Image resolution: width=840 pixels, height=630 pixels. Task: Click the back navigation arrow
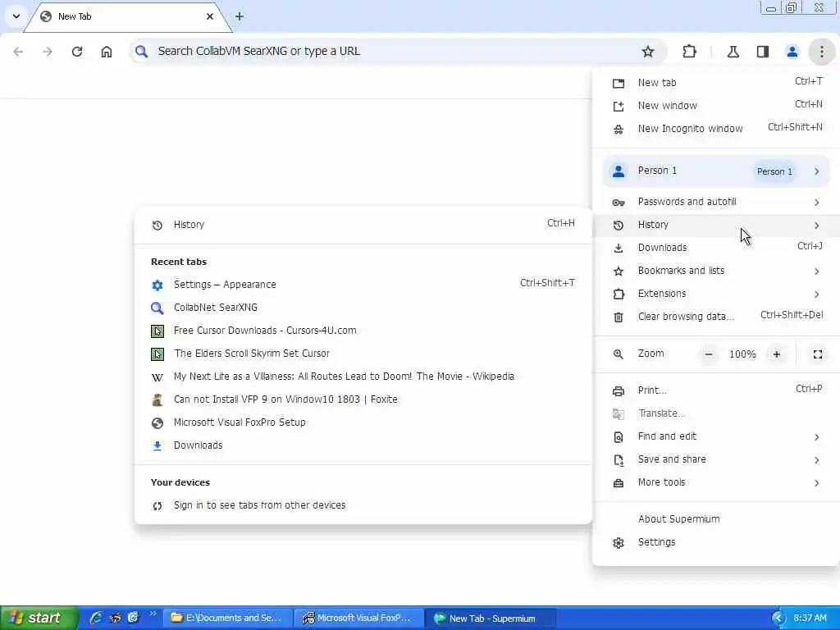18,52
